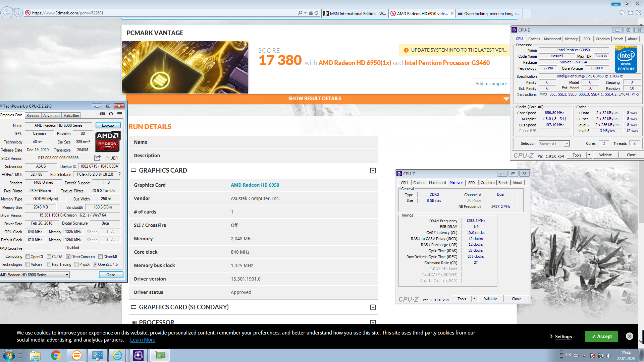Toggle DirectCompute checkbox
Screen dimensions: 644x362
68,257
